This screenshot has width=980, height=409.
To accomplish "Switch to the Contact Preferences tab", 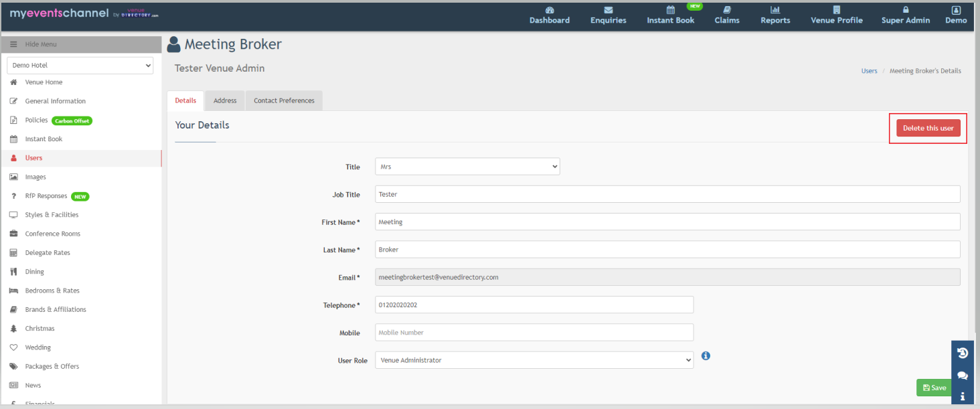I will (x=284, y=100).
